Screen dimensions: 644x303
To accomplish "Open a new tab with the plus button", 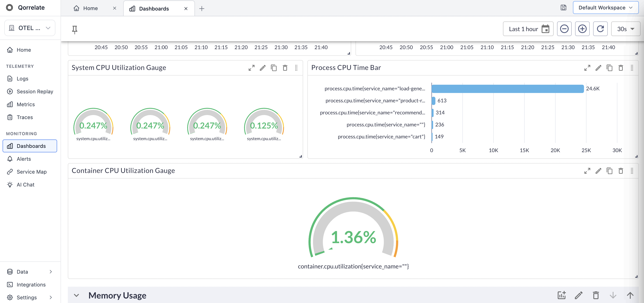I will pyautogui.click(x=202, y=9).
